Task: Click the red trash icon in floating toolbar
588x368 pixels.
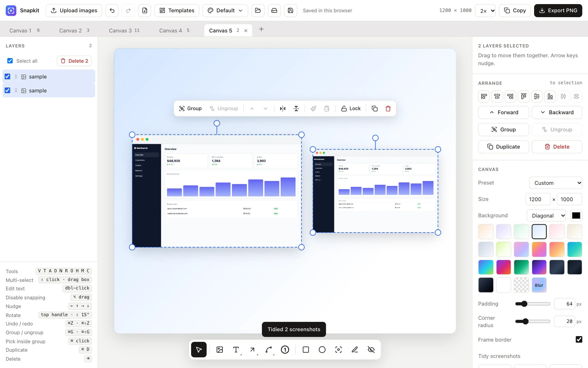Action: (388, 108)
